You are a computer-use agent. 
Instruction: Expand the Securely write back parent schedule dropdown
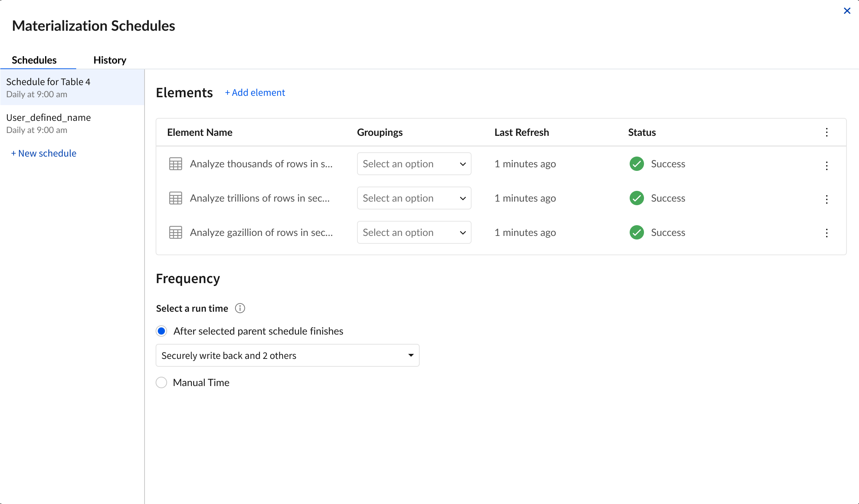pos(287,355)
